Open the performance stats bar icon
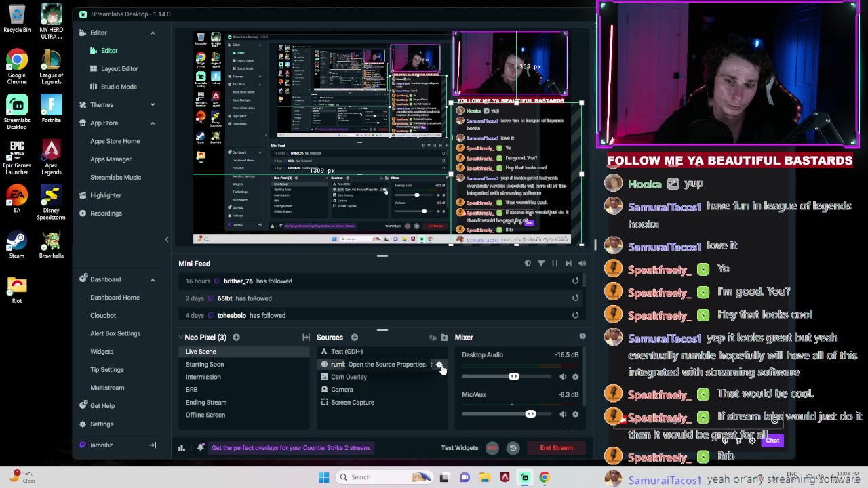The image size is (868, 488). pos(182,448)
